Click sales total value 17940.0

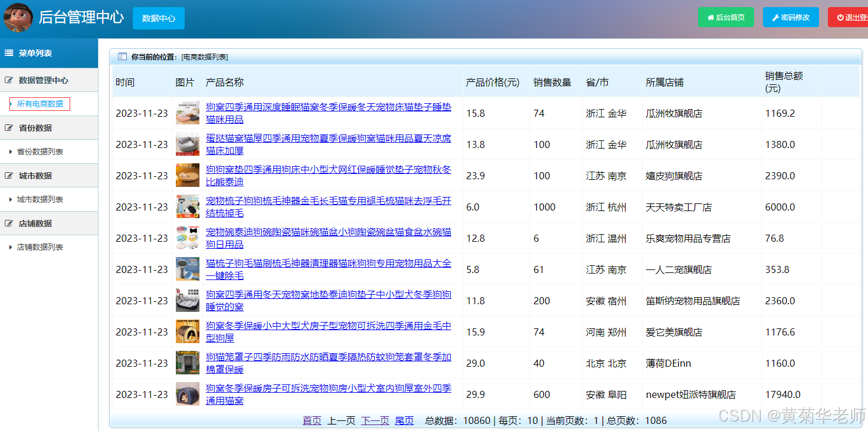(x=783, y=395)
